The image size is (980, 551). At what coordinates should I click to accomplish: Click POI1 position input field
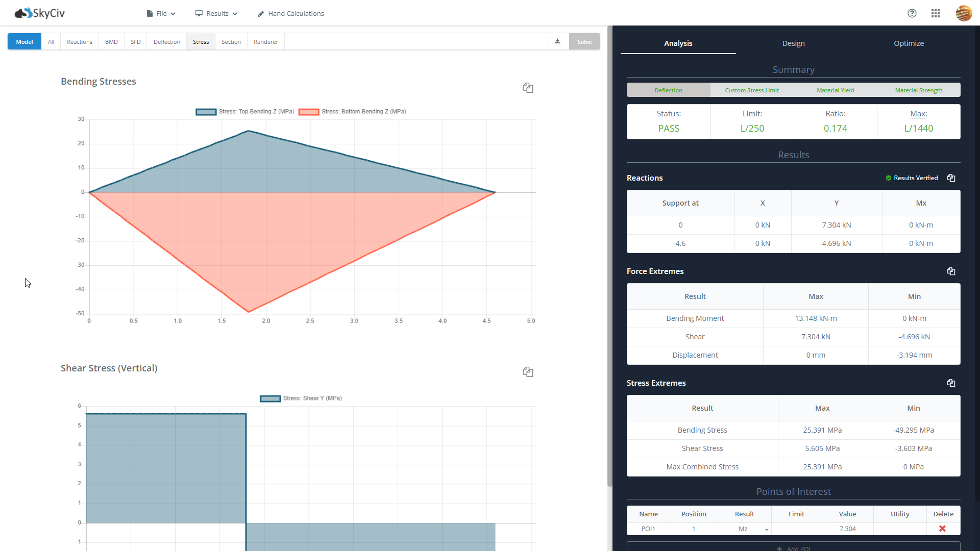[x=693, y=529]
